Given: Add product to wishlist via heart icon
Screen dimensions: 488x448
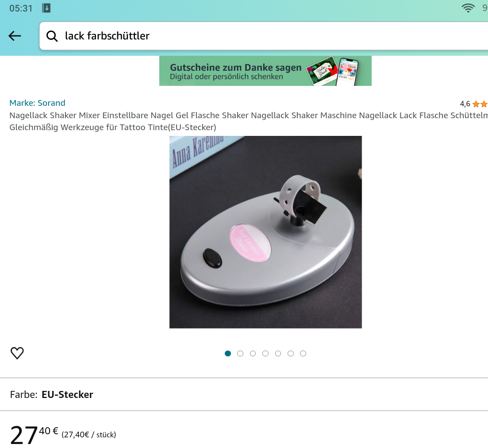Looking at the screenshot, I should pos(17,353).
